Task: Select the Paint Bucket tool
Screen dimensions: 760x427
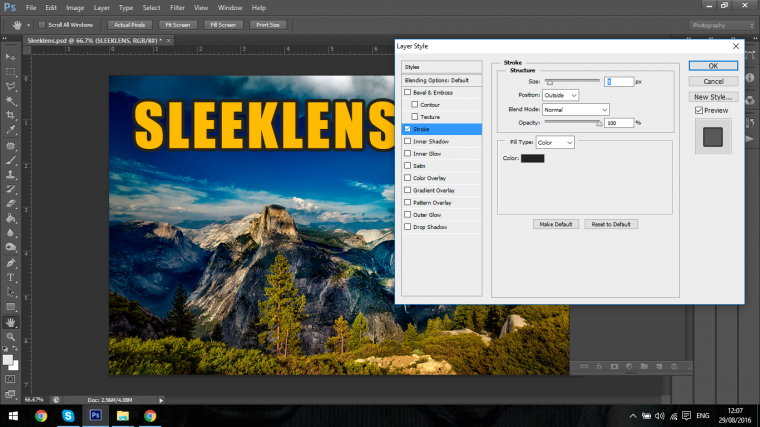Action: (x=10, y=218)
